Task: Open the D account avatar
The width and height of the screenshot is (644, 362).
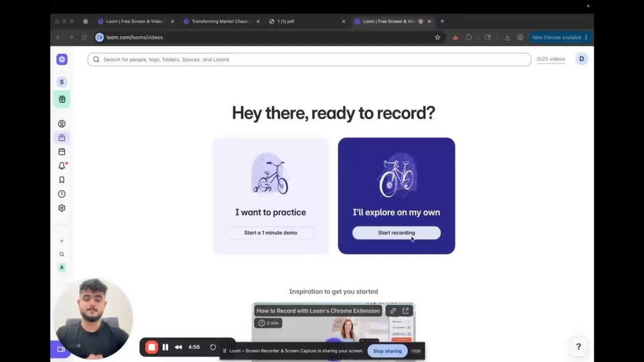Action: point(582,59)
